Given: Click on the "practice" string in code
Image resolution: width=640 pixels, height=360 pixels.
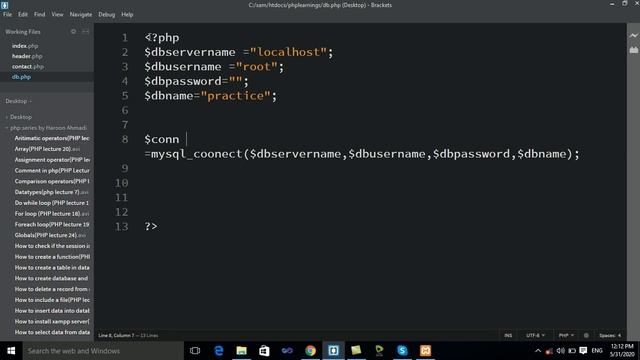Looking at the screenshot, I should (236, 96).
